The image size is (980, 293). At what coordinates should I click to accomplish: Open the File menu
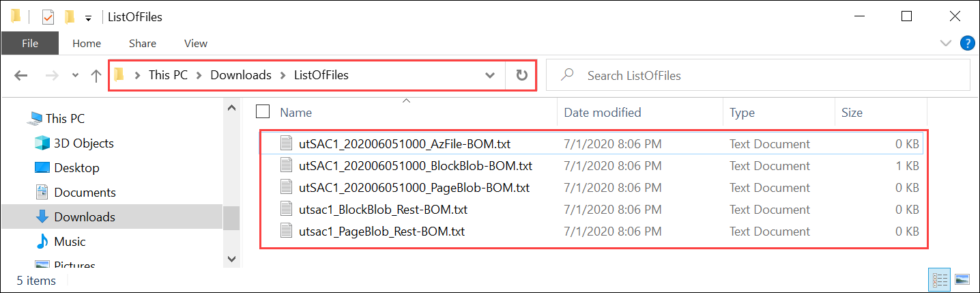click(x=30, y=43)
